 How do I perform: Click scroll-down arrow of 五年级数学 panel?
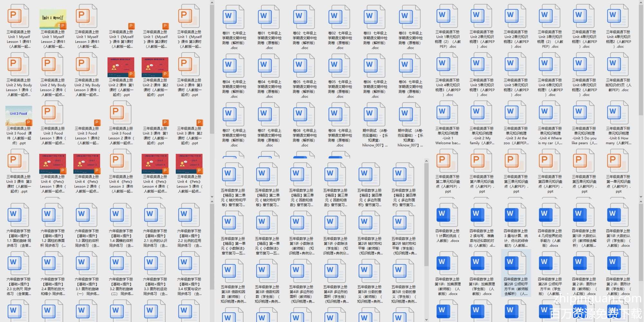[426, 319]
